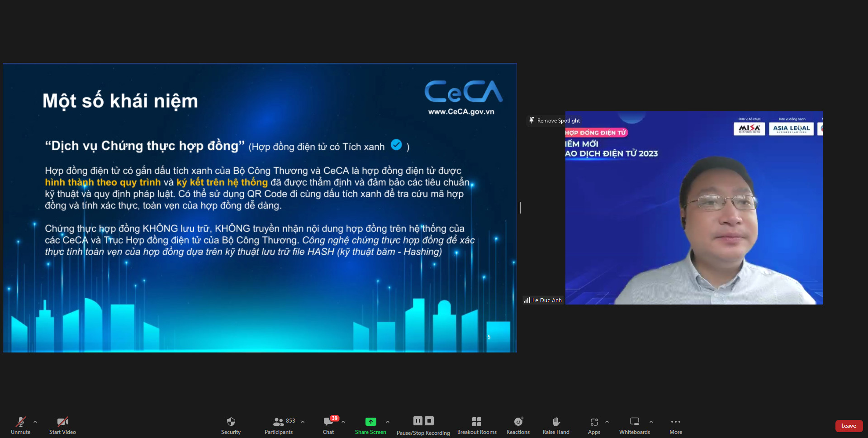Open the More options menu
This screenshot has height=438, width=868.
pos(676,425)
